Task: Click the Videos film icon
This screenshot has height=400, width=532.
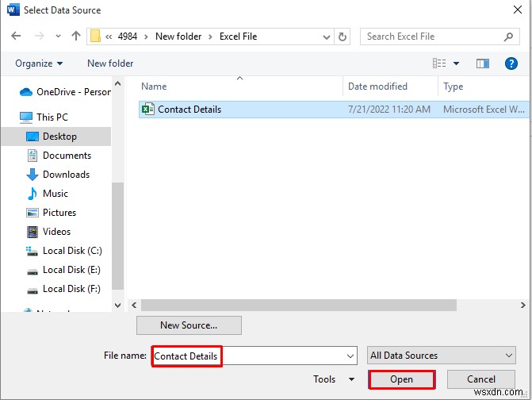Action: pyautogui.click(x=33, y=232)
